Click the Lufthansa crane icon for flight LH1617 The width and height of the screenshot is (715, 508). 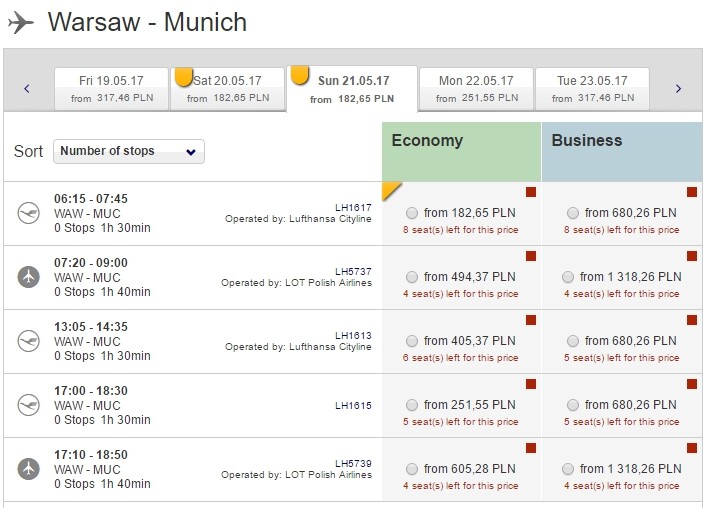[x=29, y=213]
